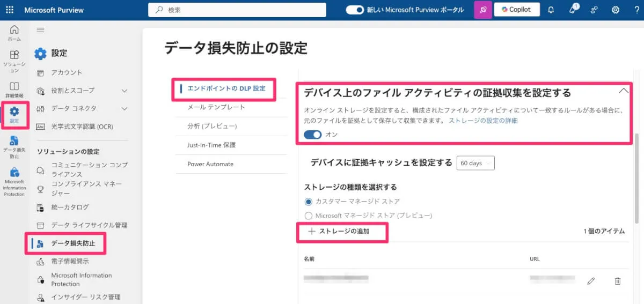Click the データ ライフサイクル管理 icon
644x304 pixels.
tap(40, 226)
